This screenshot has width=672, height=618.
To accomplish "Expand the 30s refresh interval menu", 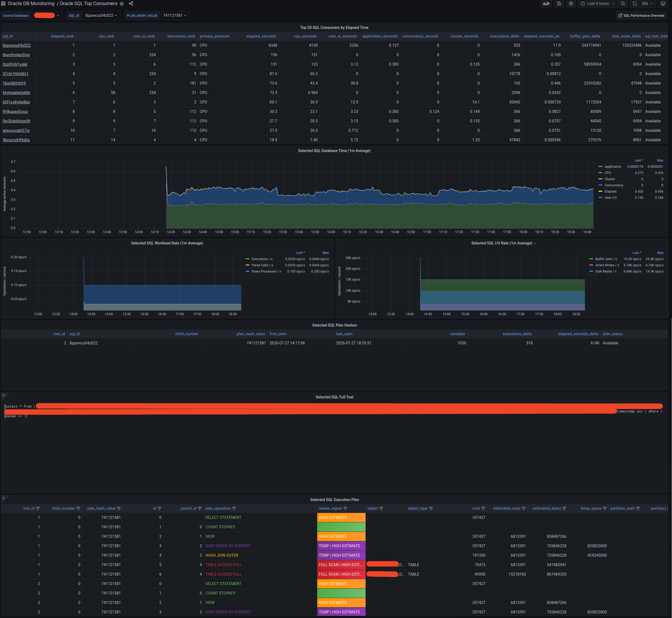I will click(x=647, y=4).
